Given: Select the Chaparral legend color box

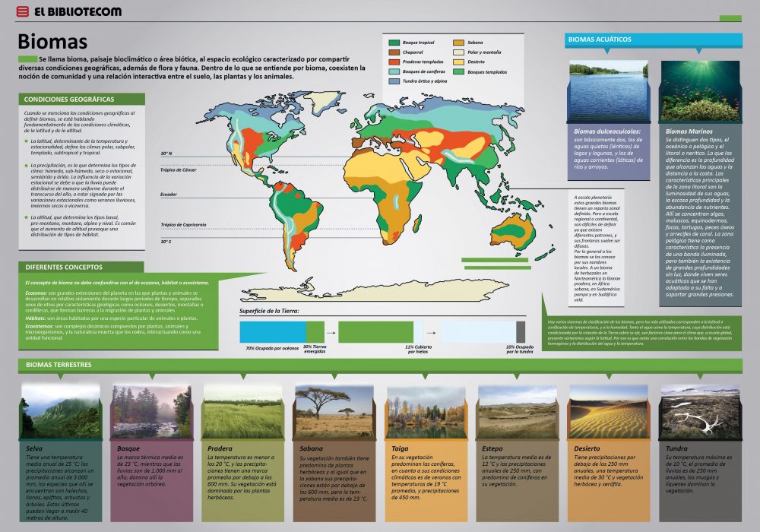Looking at the screenshot, I should pos(394,52).
